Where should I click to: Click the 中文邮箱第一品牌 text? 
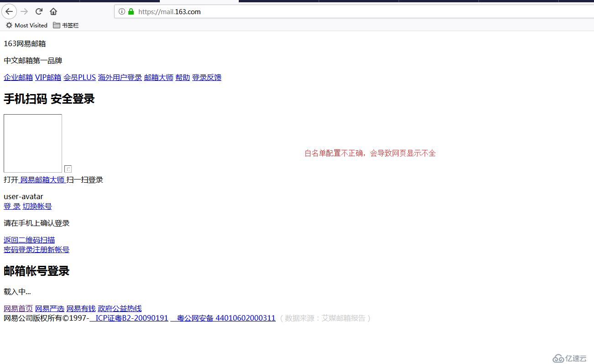click(x=33, y=60)
